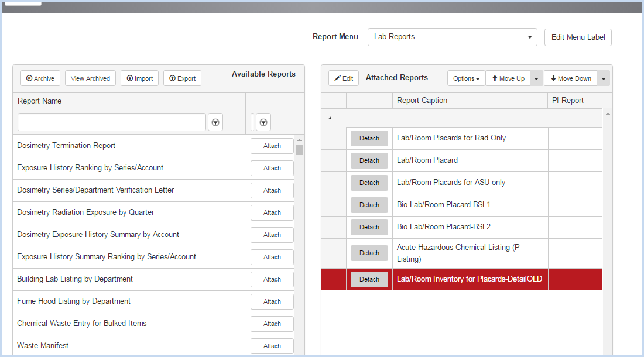This screenshot has height=357, width=644.
Task: Attach the Waste Manifest report
Action: coord(272,346)
